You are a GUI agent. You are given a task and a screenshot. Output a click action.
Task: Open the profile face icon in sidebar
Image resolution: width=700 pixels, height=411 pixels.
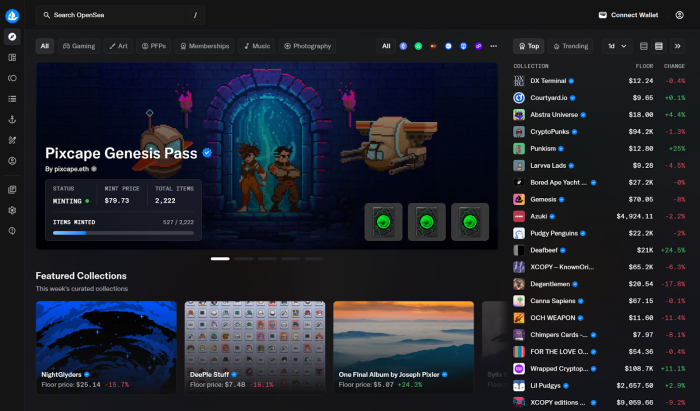[x=12, y=161]
